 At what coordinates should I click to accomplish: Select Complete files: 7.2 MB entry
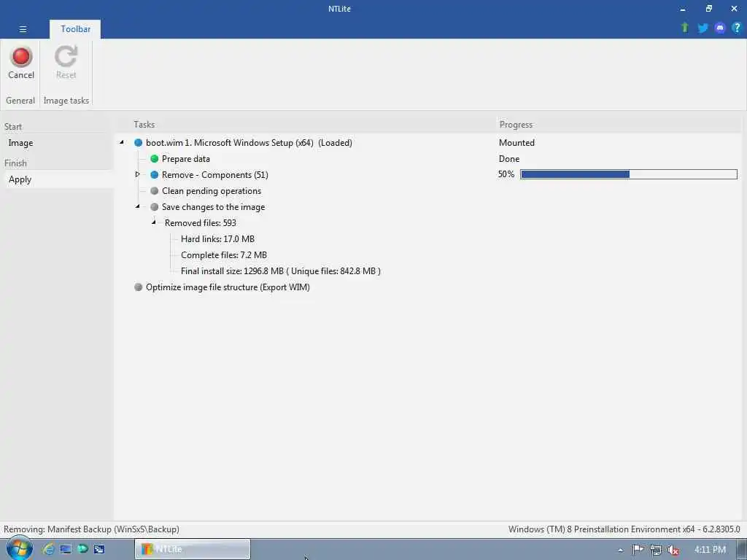pos(224,254)
